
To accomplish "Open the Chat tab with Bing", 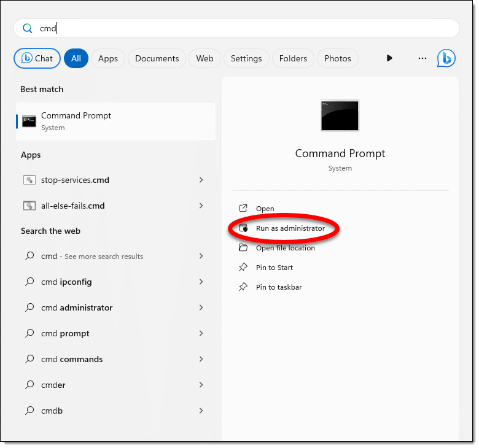I will click(x=37, y=58).
